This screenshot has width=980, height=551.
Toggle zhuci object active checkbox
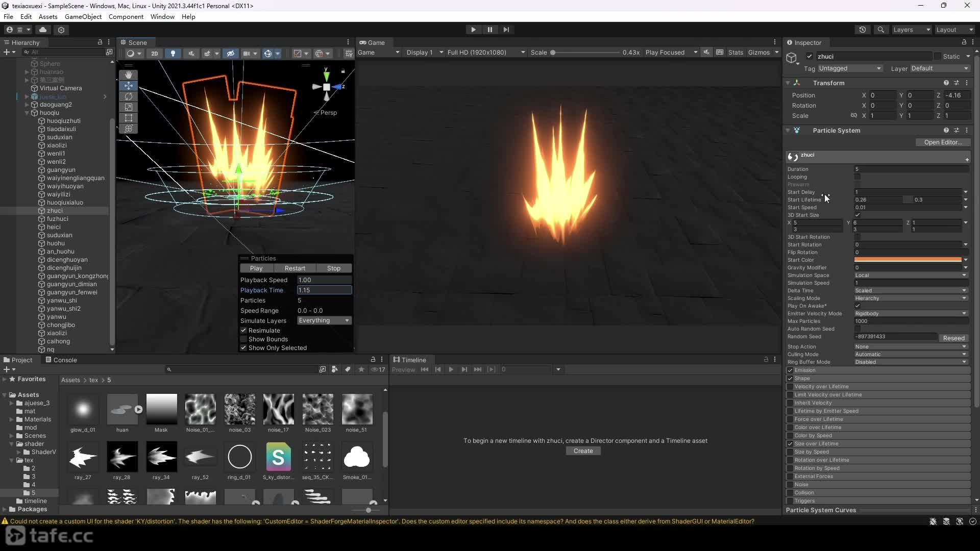[809, 57]
